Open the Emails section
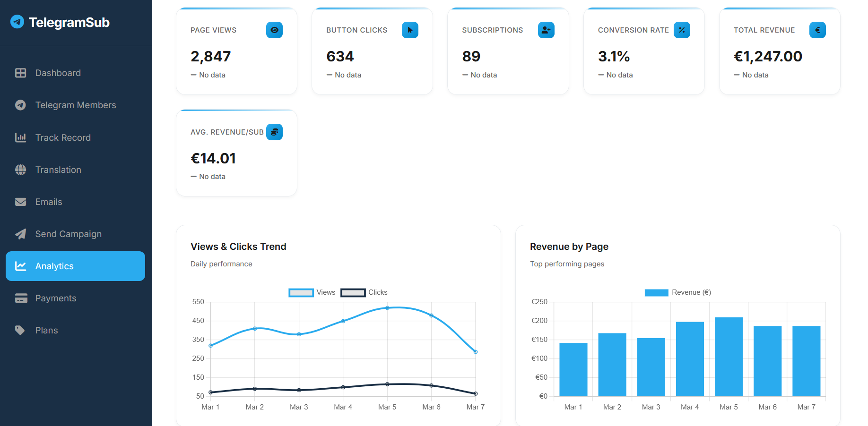Image resolution: width=868 pixels, height=426 pixels. 49,202
